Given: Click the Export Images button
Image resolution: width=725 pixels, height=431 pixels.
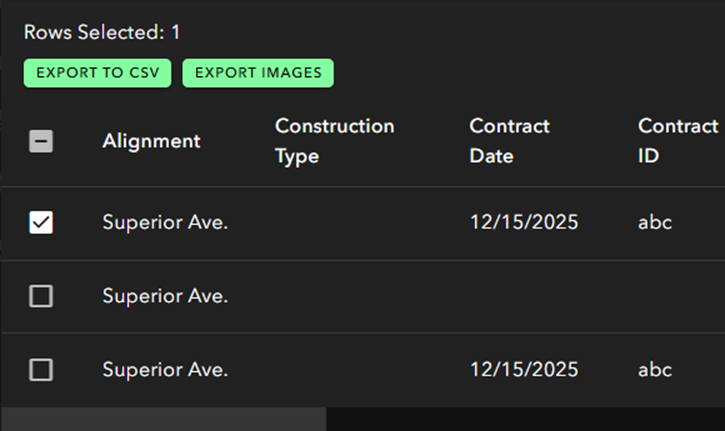Looking at the screenshot, I should (258, 73).
